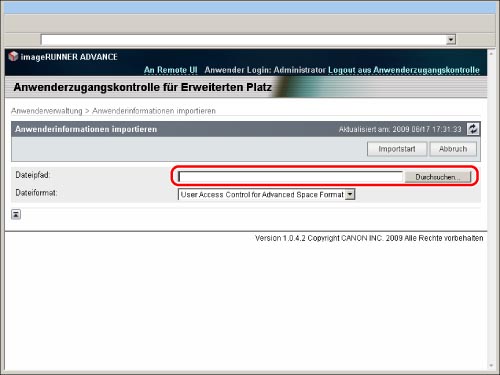
Task: Click the scrollbar down arrow
Action: click(491, 366)
